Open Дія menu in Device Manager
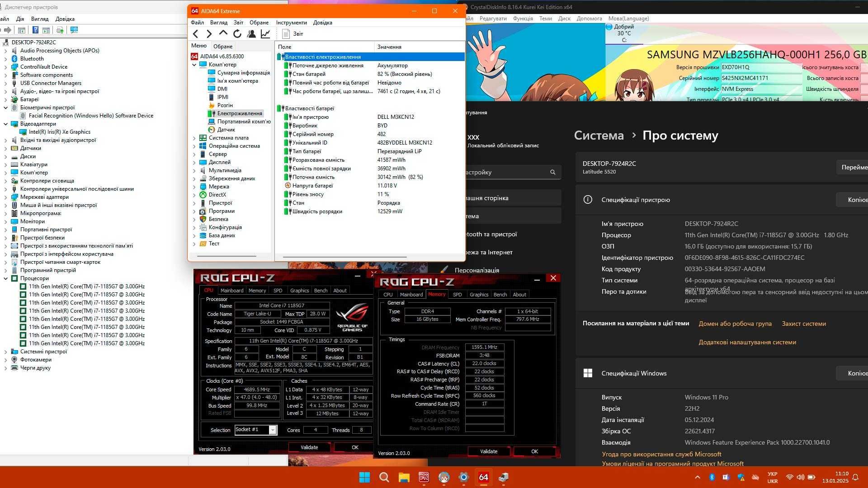868x488 pixels. pyautogui.click(x=20, y=19)
